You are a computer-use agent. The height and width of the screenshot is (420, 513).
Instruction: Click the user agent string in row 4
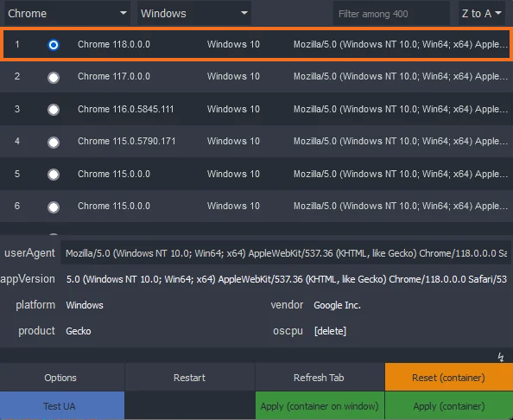[x=401, y=141]
